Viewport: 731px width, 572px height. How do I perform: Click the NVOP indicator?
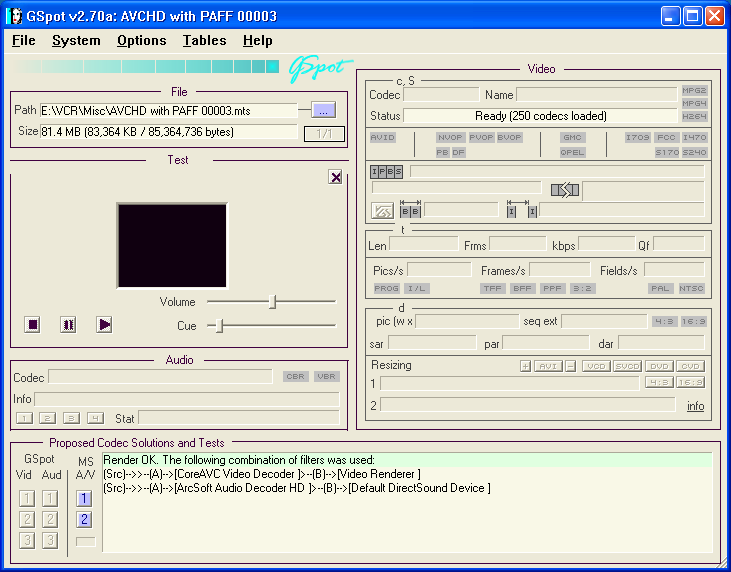click(x=450, y=138)
